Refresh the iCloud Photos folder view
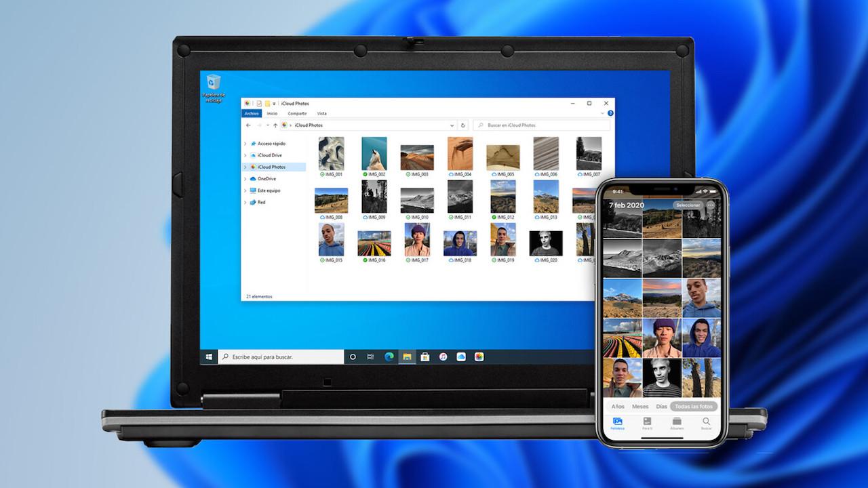This screenshot has width=868, height=488. click(x=463, y=125)
